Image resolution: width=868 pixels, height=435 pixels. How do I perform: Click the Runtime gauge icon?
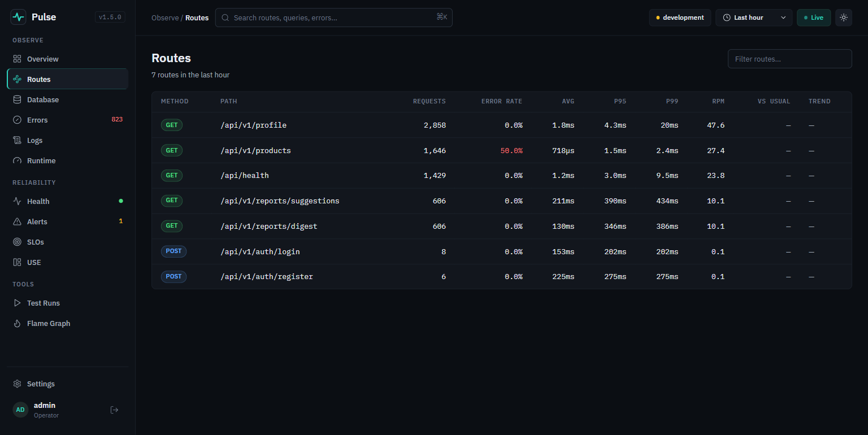(x=17, y=160)
